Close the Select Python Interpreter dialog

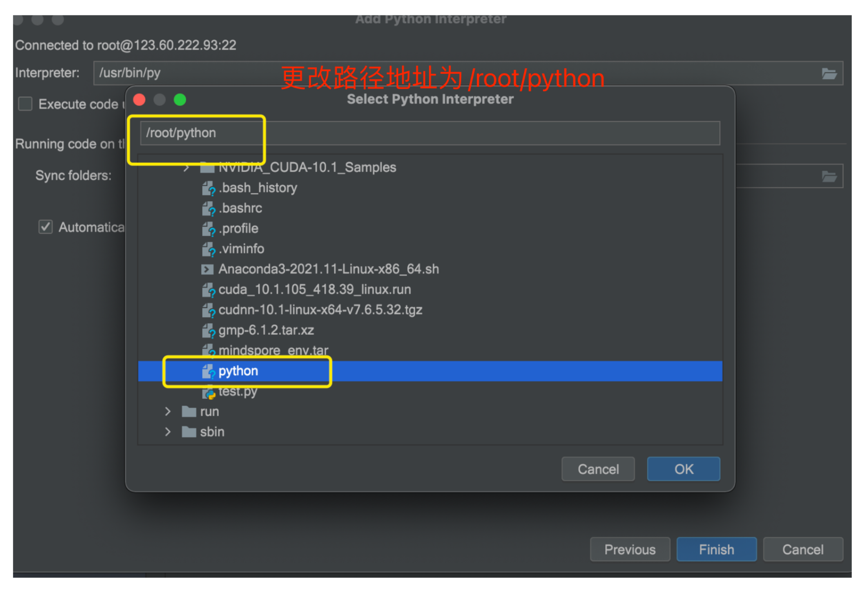[139, 100]
